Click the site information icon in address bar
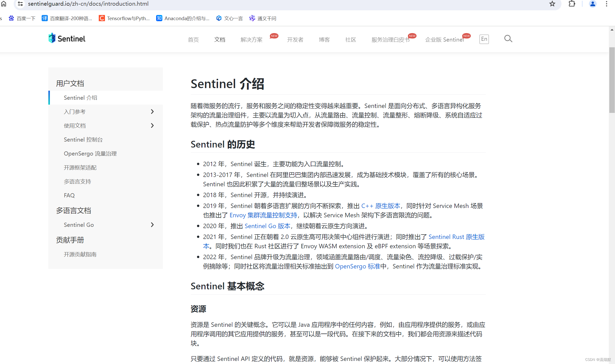Screen dimensions: 615x364 (x=20, y=4)
